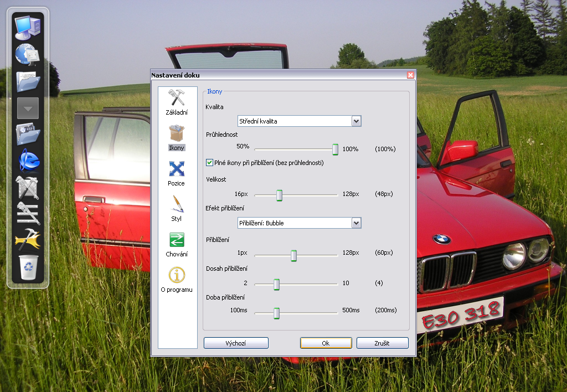Toggle Plné ikony při přiblížení checkbox
The width and height of the screenshot is (567, 392).
pyautogui.click(x=209, y=163)
